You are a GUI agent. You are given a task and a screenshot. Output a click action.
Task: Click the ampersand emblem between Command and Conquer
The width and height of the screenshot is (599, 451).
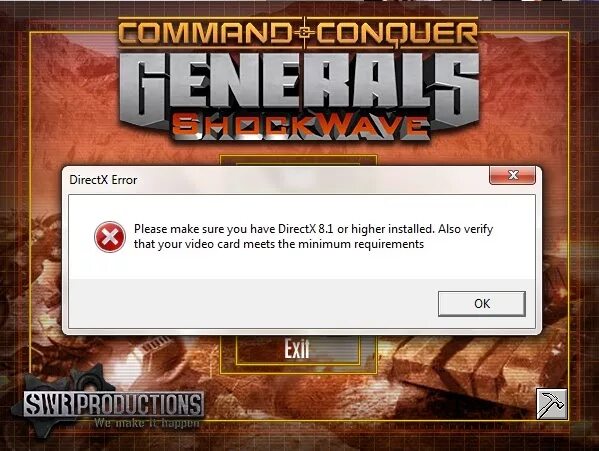[304, 33]
